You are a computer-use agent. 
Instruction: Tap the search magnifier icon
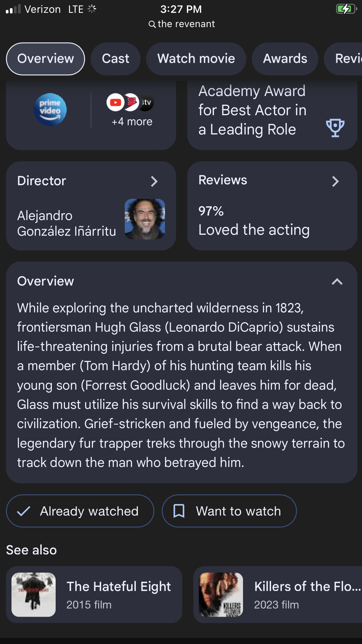click(152, 24)
